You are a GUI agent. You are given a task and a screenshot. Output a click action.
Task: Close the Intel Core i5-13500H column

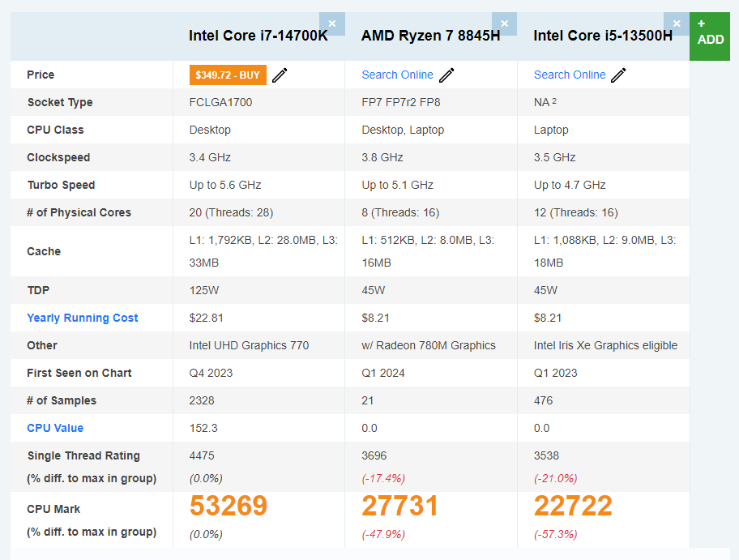[677, 24]
